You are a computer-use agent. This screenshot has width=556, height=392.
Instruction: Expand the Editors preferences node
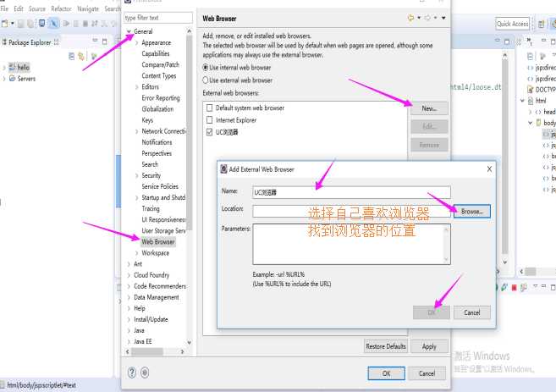click(x=137, y=87)
